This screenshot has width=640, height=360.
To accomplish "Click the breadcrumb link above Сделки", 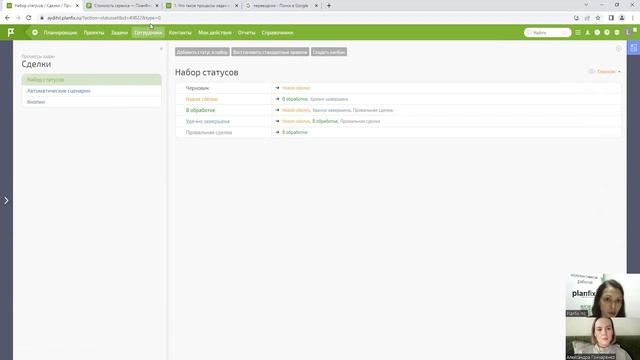I will click(x=38, y=56).
